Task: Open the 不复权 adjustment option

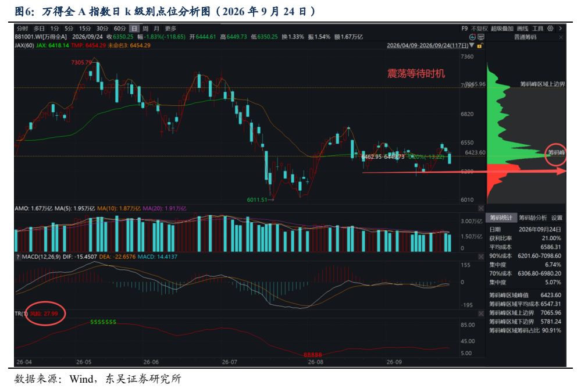Action: click(x=479, y=28)
